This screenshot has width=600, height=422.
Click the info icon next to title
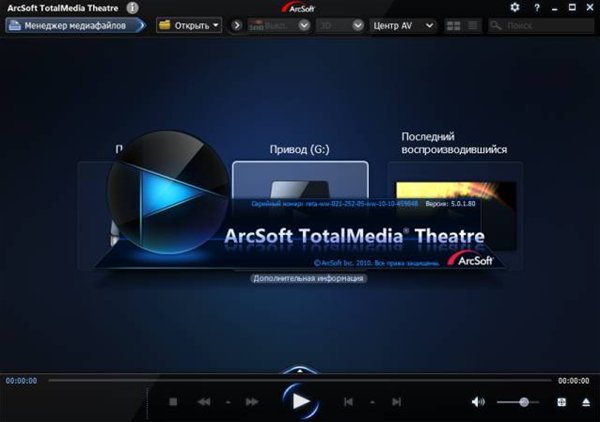(132, 8)
